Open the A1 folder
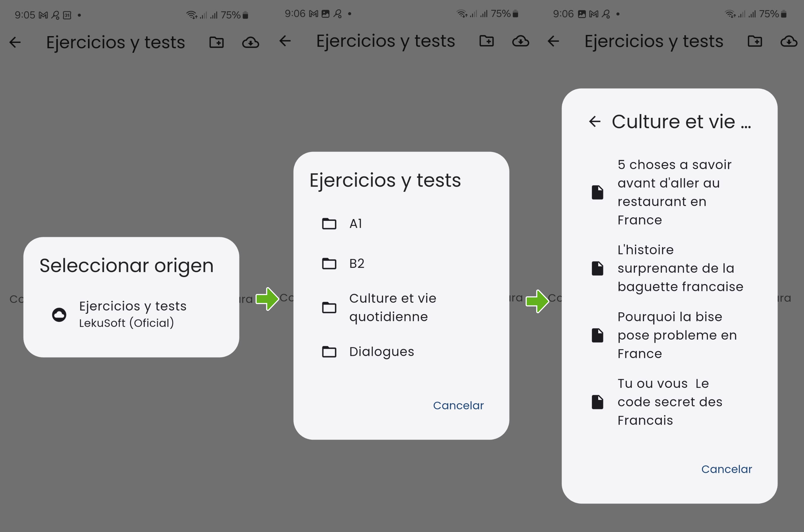The image size is (804, 532). pos(401,224)
